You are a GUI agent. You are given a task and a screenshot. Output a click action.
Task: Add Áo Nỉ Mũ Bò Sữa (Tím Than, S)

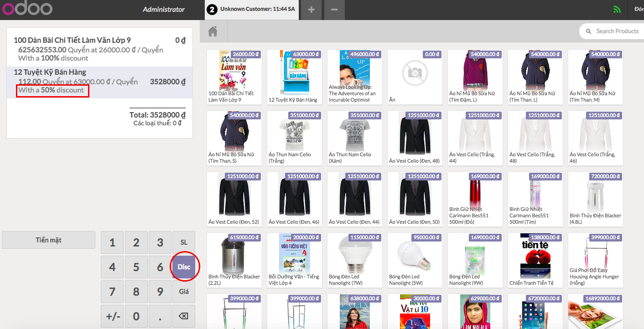[x=234, y=138]
